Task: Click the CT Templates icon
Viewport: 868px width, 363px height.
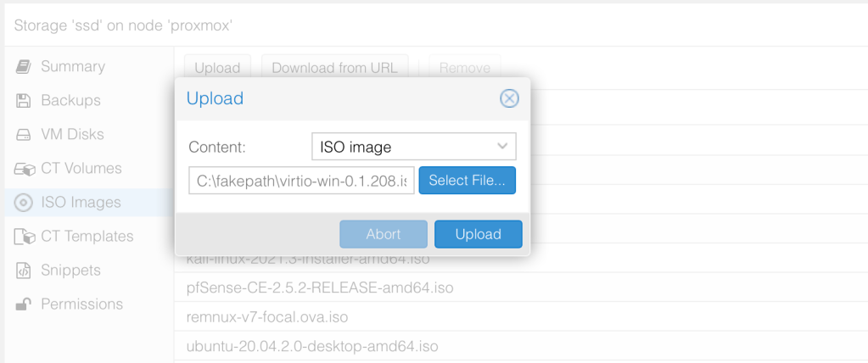Action: pyautogui.click(x=24, y=237)
